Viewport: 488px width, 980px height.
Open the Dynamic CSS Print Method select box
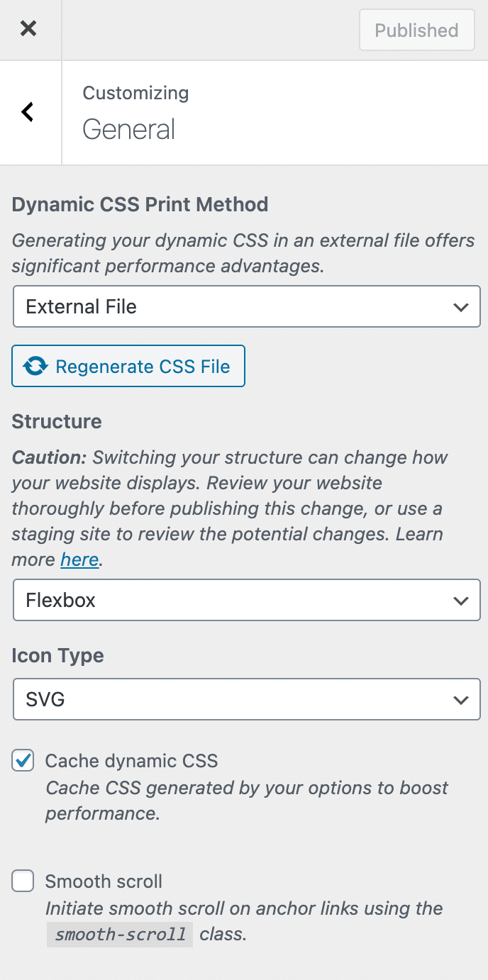tap(246, 306)
